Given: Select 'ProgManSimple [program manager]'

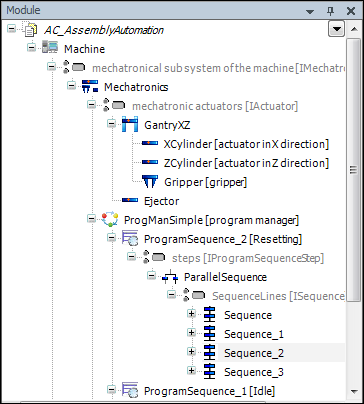Looking at the screenshot, I should [211, 220].
